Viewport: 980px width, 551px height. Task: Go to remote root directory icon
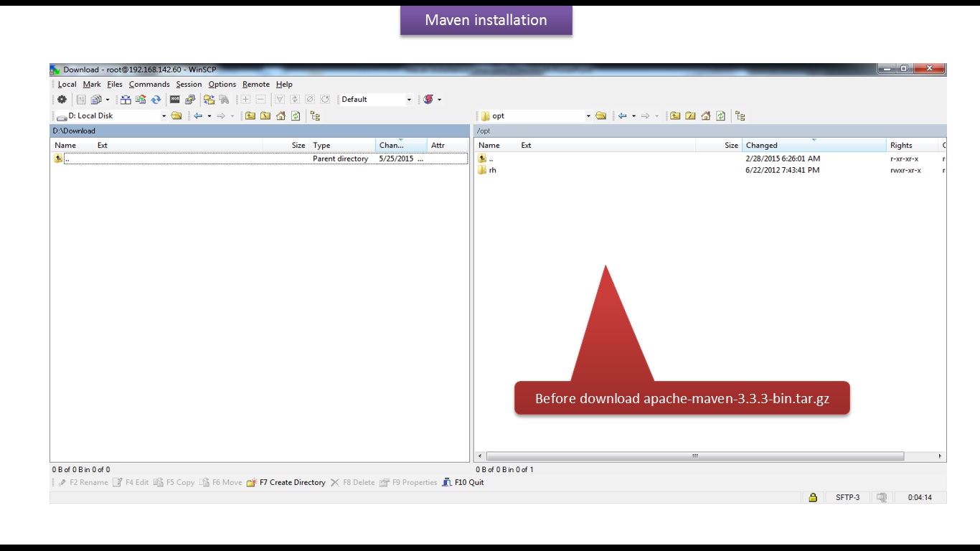click(x=690, y=116)
